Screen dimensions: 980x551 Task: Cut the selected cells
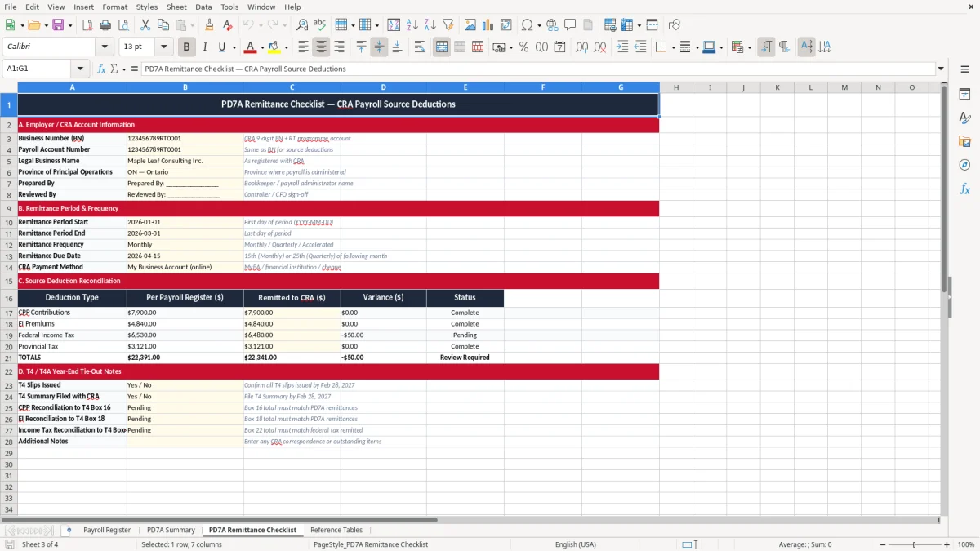pos(145,25)
